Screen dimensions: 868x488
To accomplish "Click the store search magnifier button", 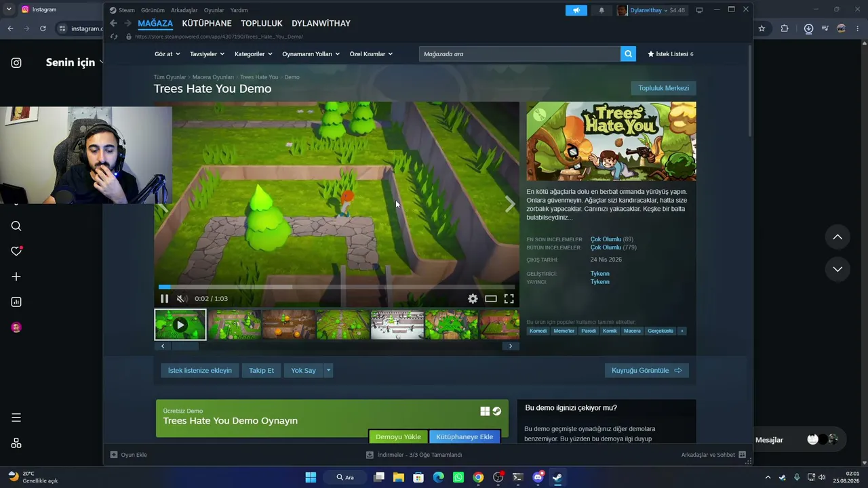I will [629, 54].
